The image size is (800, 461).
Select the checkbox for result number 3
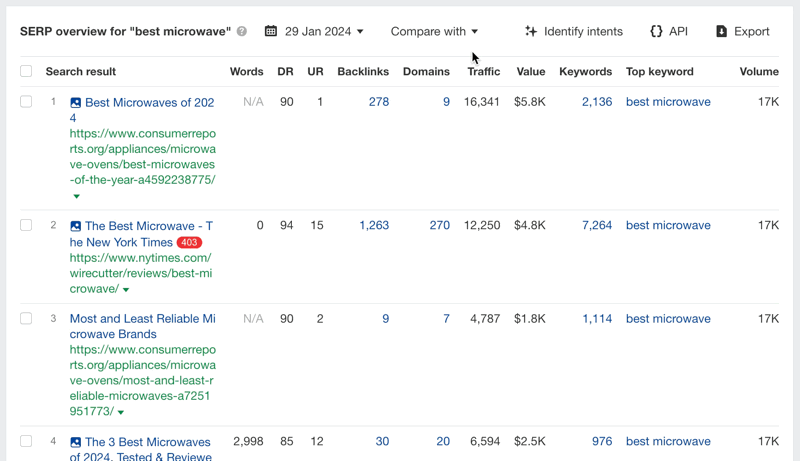[26, 319]
